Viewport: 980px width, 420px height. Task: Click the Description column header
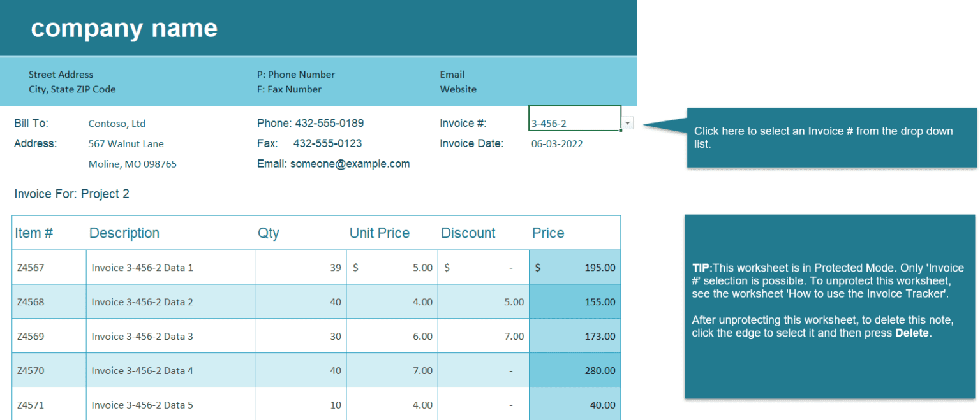(x=124, y=233)
